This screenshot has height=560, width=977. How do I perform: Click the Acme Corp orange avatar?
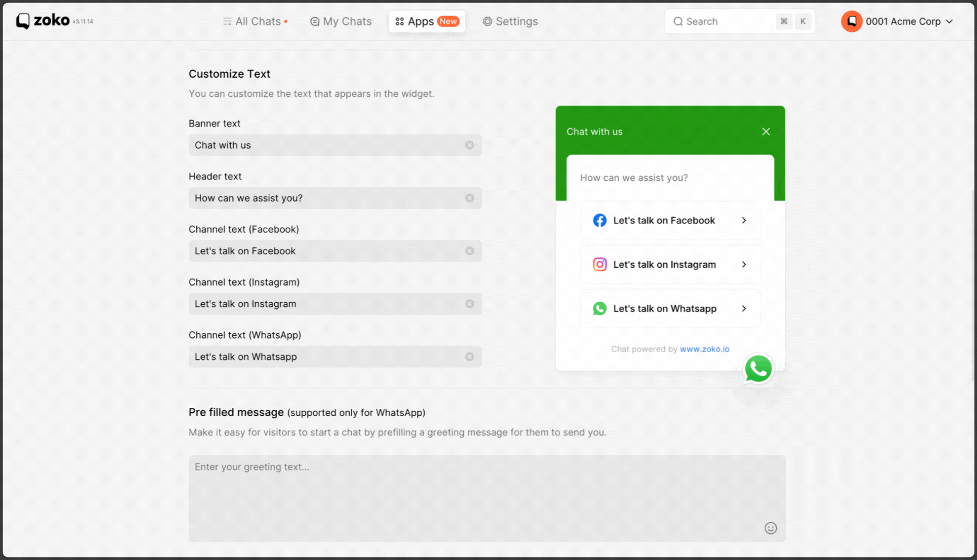[x=851, y=21]
